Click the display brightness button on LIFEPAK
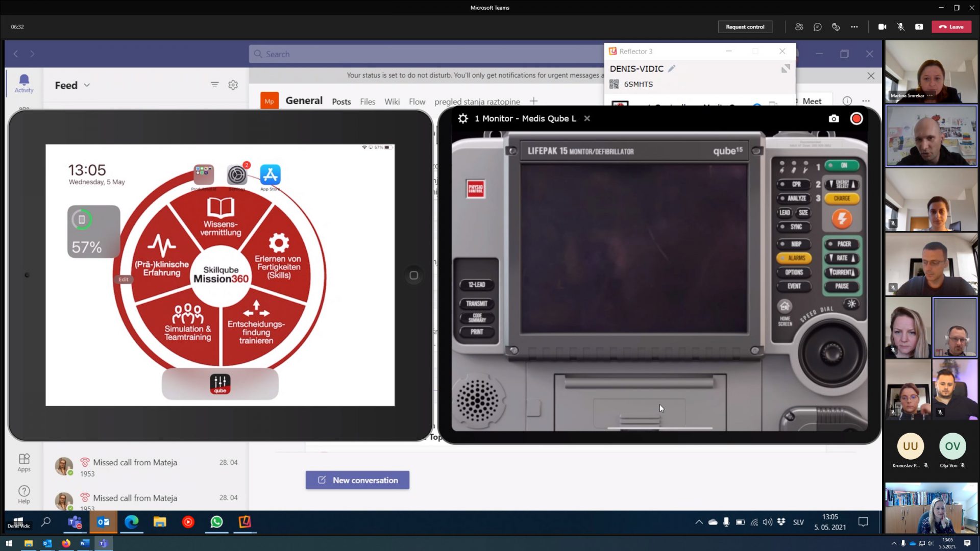 coord(851,304)
